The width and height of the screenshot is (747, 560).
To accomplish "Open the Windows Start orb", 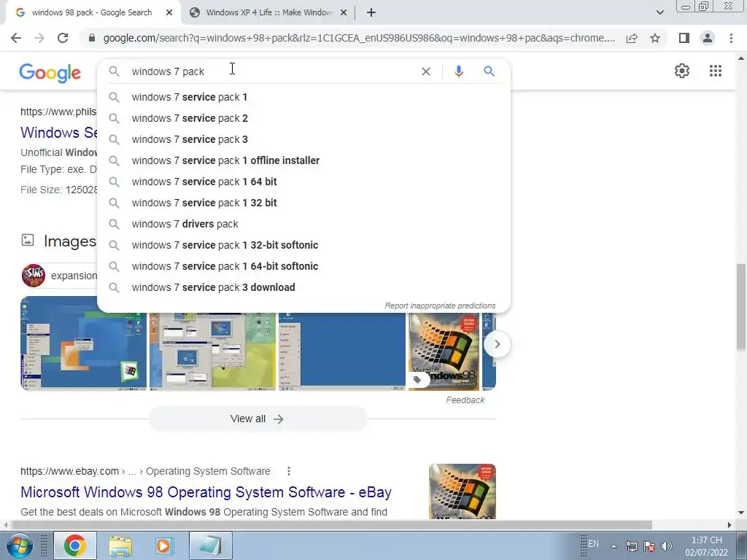I will 20,545.
